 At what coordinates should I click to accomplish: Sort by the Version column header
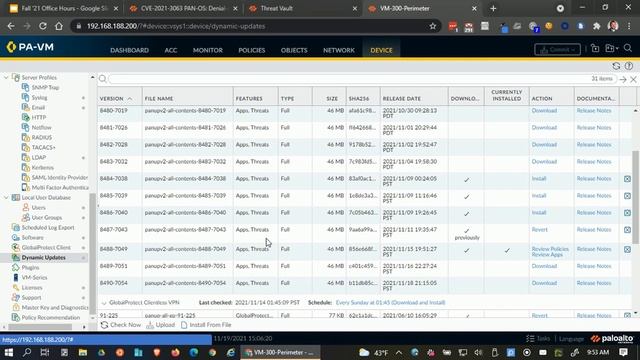[x=116, y=98]
